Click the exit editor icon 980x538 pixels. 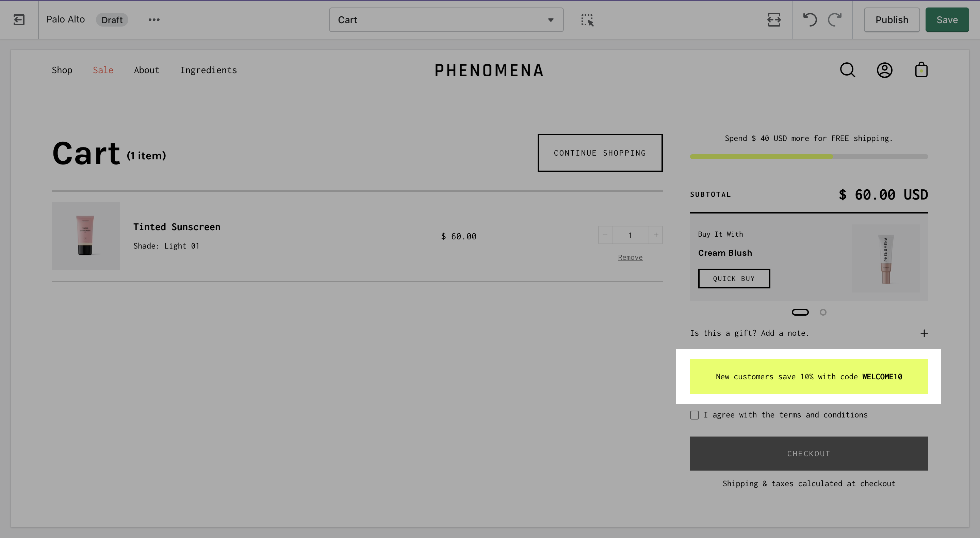pos(19,20)
